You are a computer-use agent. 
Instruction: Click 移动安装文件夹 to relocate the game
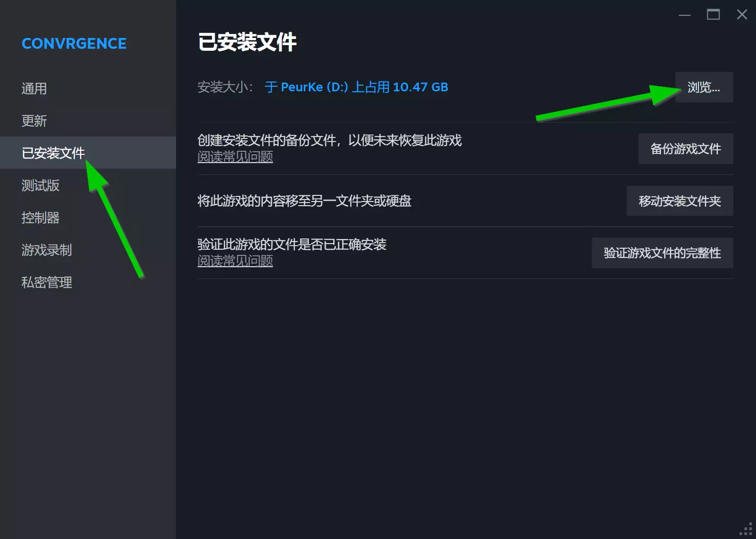pos(680,201)
